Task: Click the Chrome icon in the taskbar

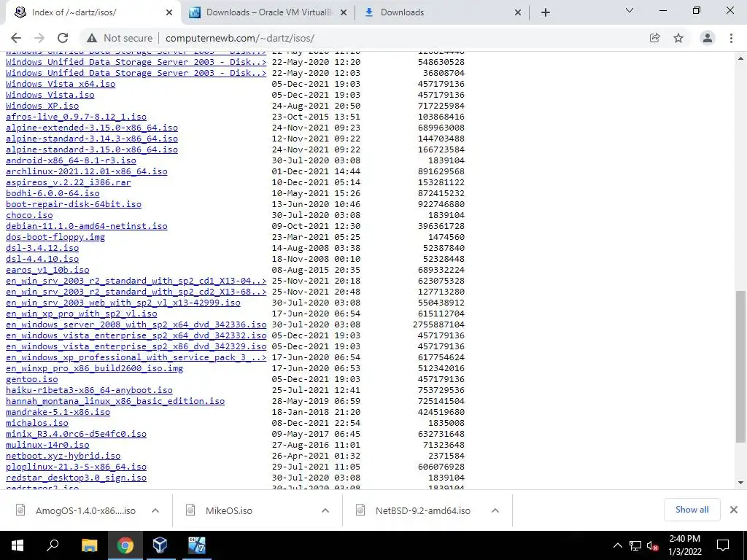Action: point(125,545)
